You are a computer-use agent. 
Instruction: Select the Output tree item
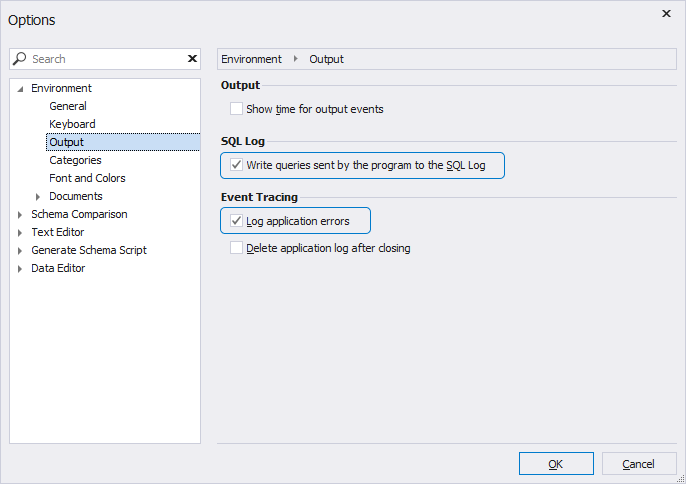(123, 142)
